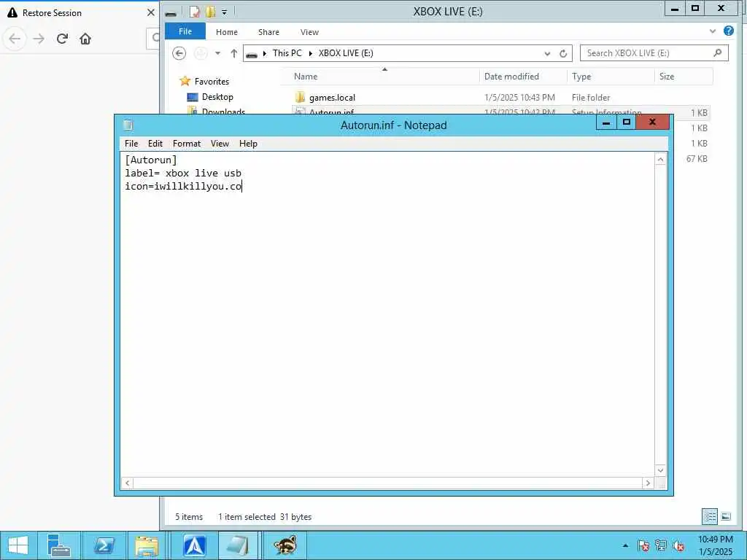The image size is (747, 560).
Task: Select This PC in the address breadcrumb
Action: pos(287,52)
